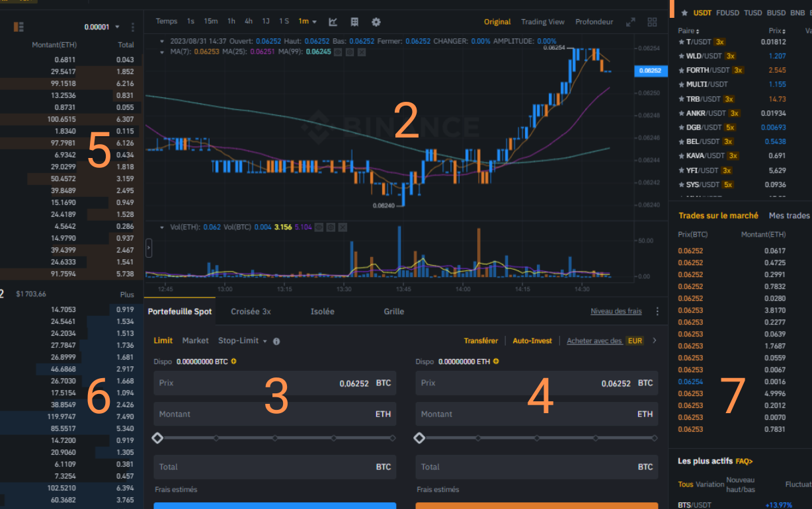Click the buy-side Montant ETH field
The width and height of the screenshot is (812, 509).
(275, 414)
